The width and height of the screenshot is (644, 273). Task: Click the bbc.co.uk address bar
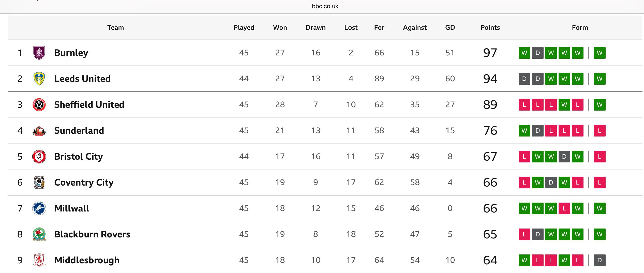[325, 6]
